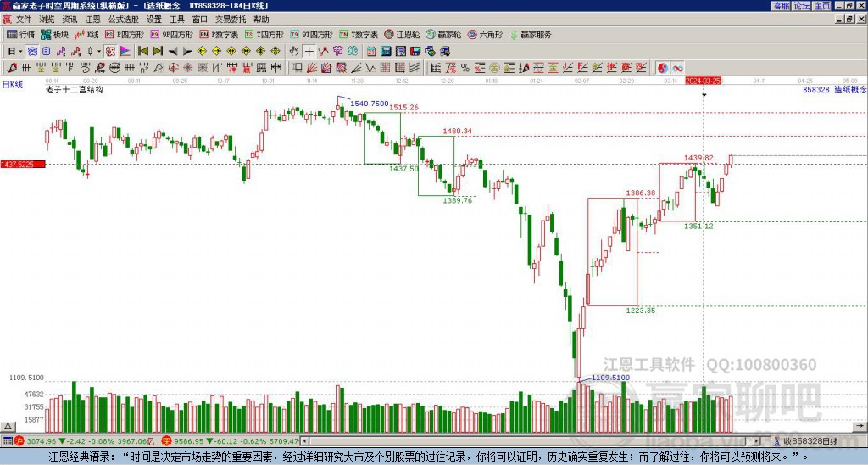Click the 日K线 chart label
The height and width of the screenshot is (465, 868).
tap(12, 84)
